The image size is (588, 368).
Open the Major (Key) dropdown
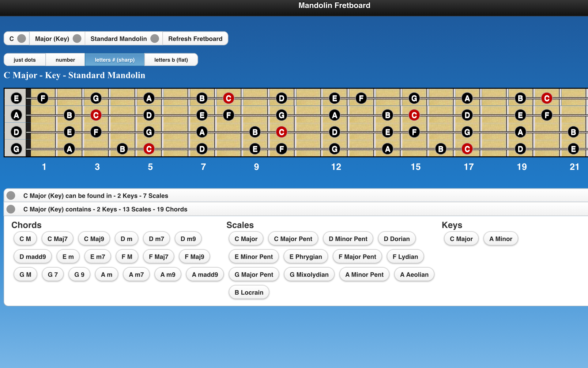(x=57, y=38)
